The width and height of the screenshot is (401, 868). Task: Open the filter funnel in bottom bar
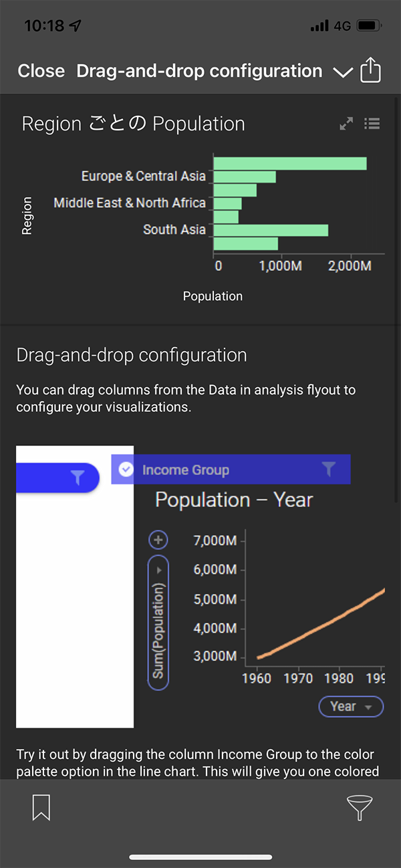point(360,808)
